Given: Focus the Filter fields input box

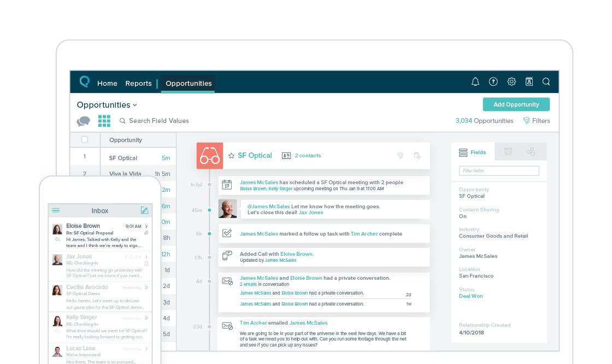Looking at the screenshot, I should (499, 171).
